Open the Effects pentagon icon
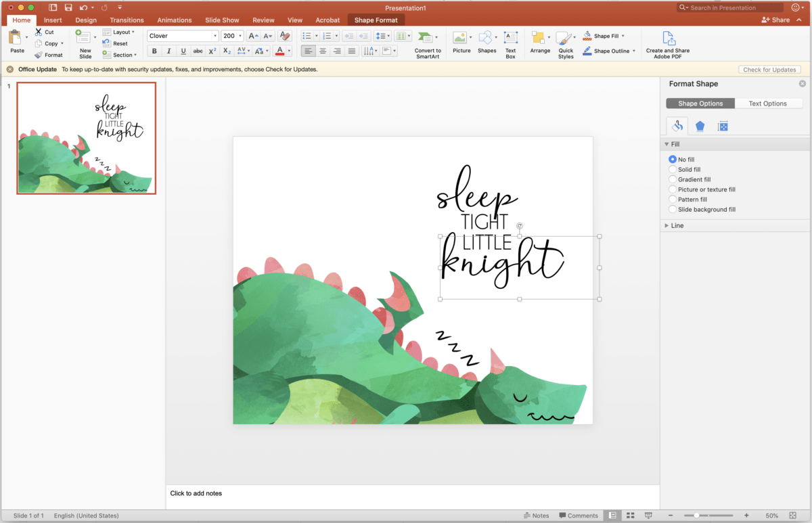This screenshot has width=812, height=523. pos(700,126)
